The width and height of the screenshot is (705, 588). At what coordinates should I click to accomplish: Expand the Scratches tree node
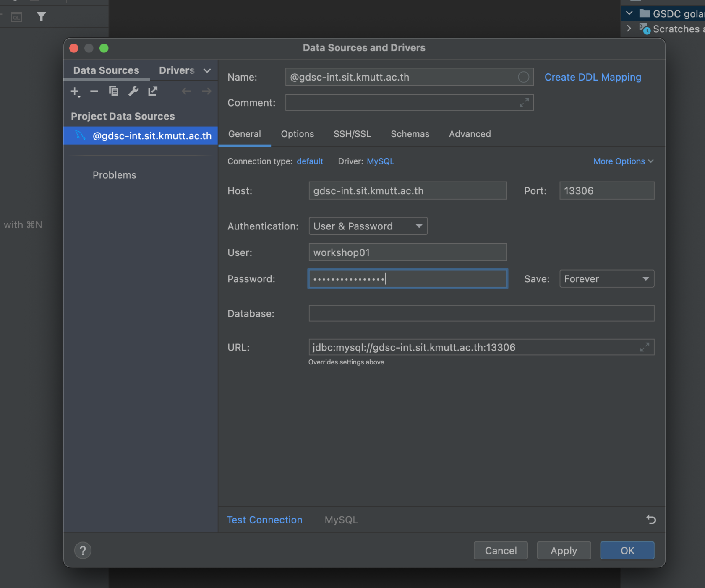pyautogui.click(x=629, y=29)
